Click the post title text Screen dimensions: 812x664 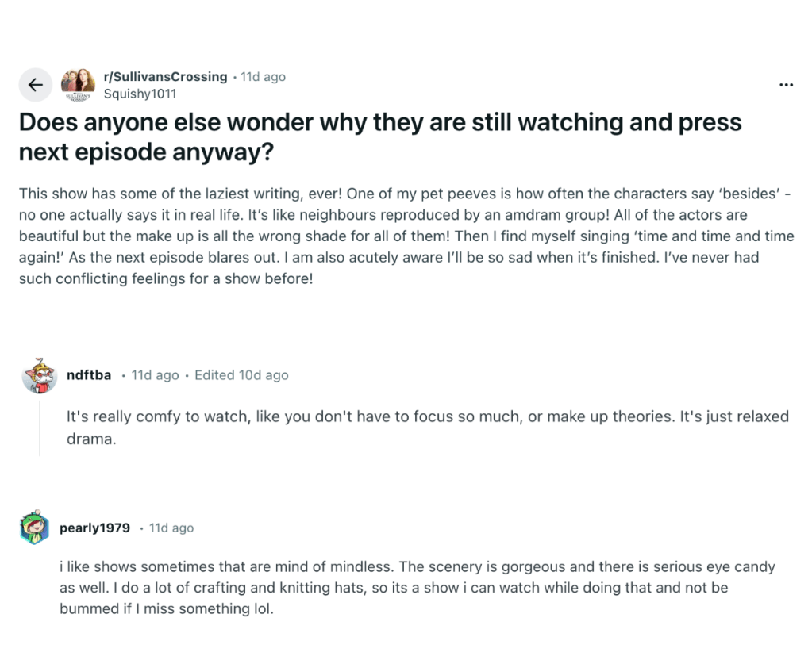379,136
